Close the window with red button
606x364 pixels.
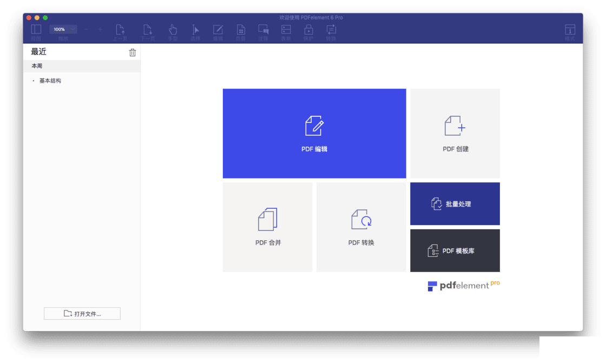pos(29,18)
